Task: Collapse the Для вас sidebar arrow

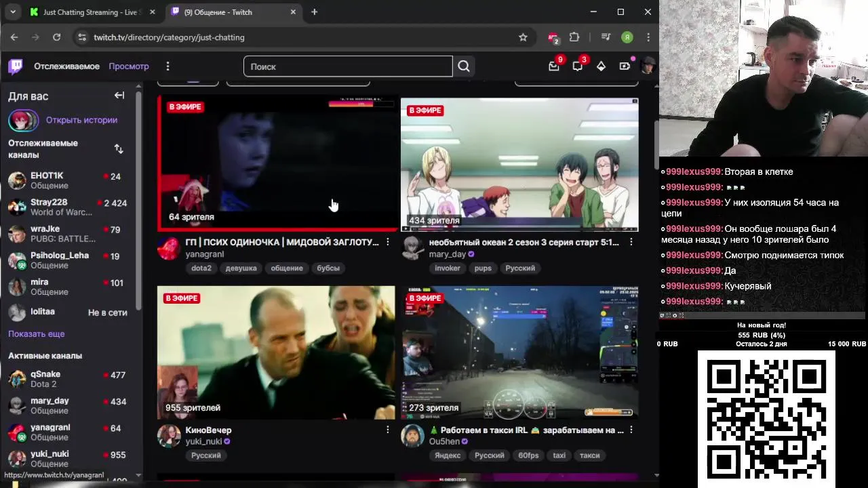Action: click(119, 96)
